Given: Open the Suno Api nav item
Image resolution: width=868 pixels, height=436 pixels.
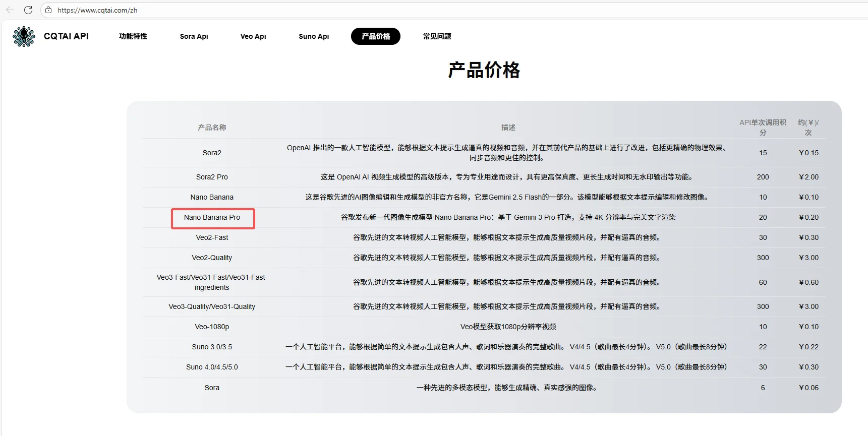Looking at the screenshot, I should click(314, 36).
